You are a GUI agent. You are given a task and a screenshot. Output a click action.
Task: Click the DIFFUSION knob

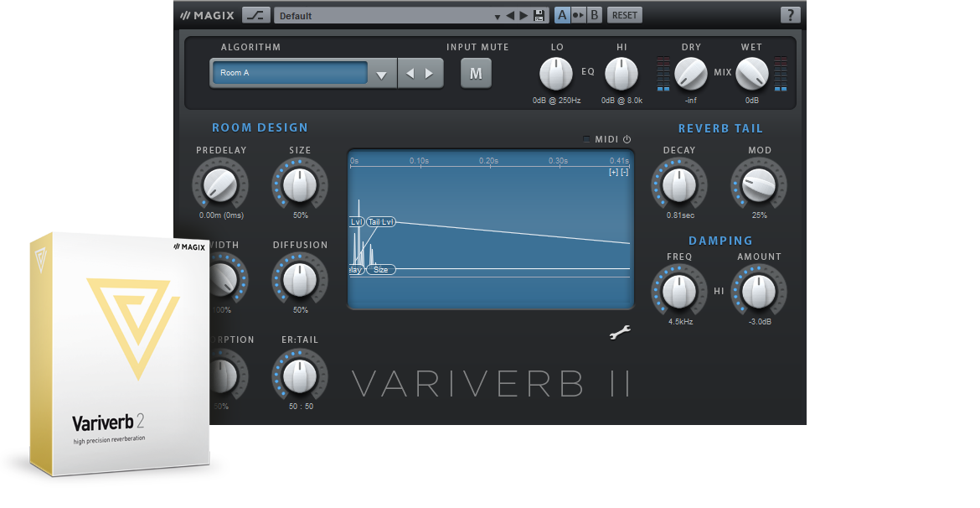[300, 280]
